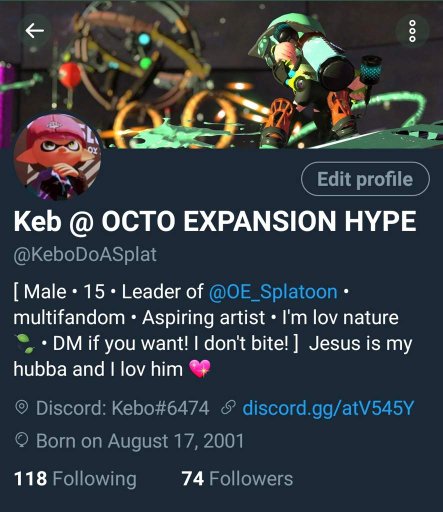The image size is (443, 512).
Task: Click the leaf emoji in bio
Action: click(x=25, y=344)
